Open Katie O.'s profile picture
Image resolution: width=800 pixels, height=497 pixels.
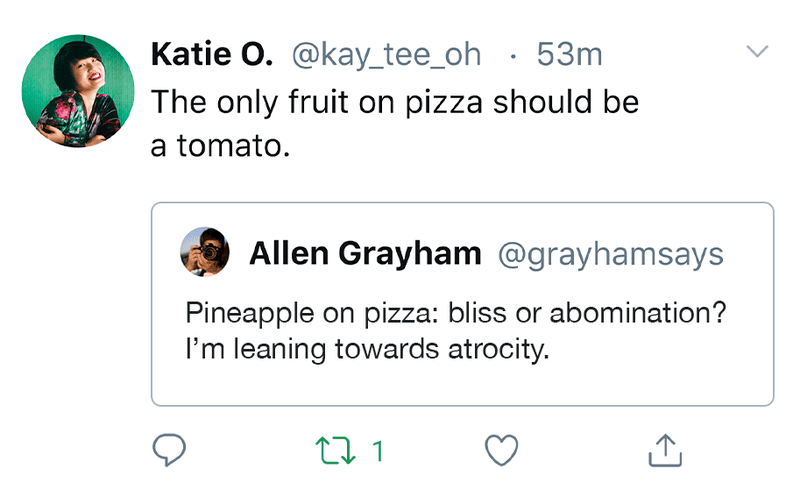[x=77, y=91]
